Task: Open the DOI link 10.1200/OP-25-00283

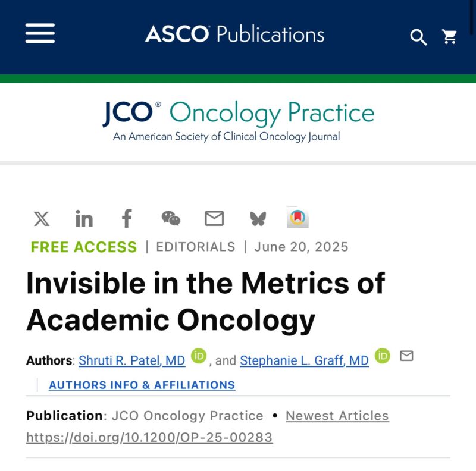Action: tap(149, 437)
